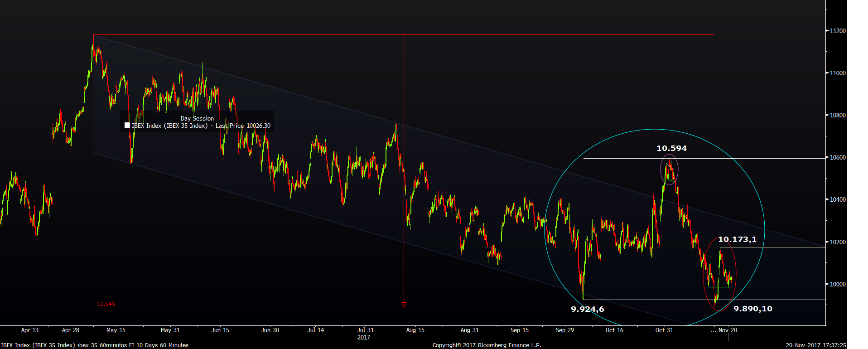Click the 'Sep 29' date axis label
Image resolution: width=868 pixels, height=349 pixels.
(x=565, y=330)
